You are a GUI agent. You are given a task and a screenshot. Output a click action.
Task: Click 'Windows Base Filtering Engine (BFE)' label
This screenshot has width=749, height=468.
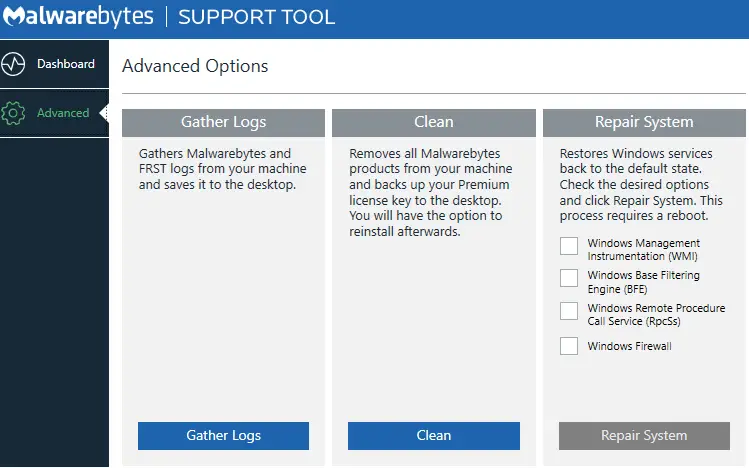tap(643, 282)
